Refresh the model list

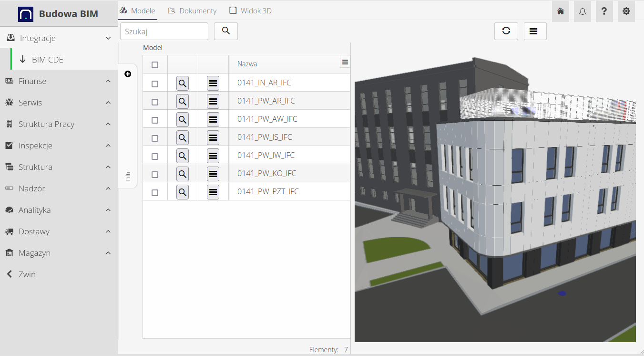click(506, 31)
